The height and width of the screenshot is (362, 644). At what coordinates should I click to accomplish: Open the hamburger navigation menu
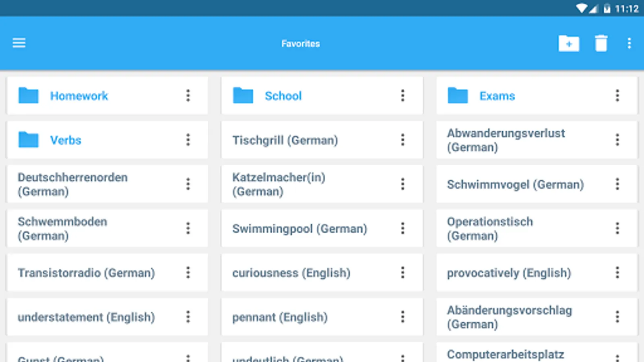point(19,43)
